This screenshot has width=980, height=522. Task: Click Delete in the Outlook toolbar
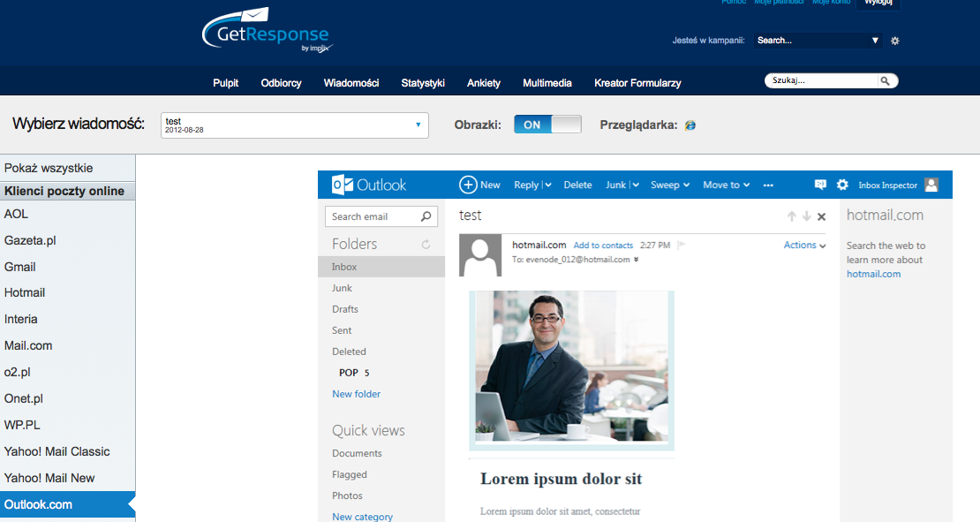pos(577,185)
